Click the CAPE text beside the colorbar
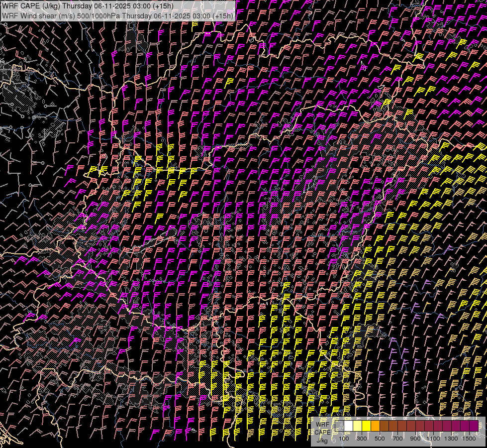This screenshot has height=448, width=487. pyautogui.click(x=323, y=432)
